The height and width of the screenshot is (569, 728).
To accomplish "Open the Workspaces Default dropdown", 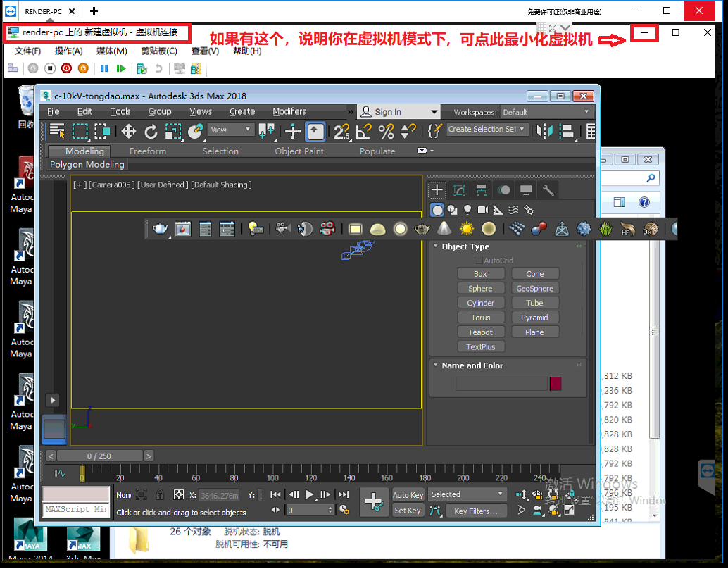I will click(x=546, y=113).
